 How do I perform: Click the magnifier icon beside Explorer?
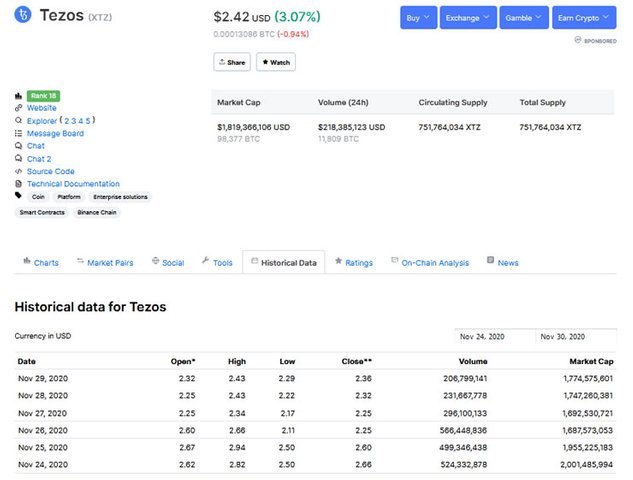(18, 121)
